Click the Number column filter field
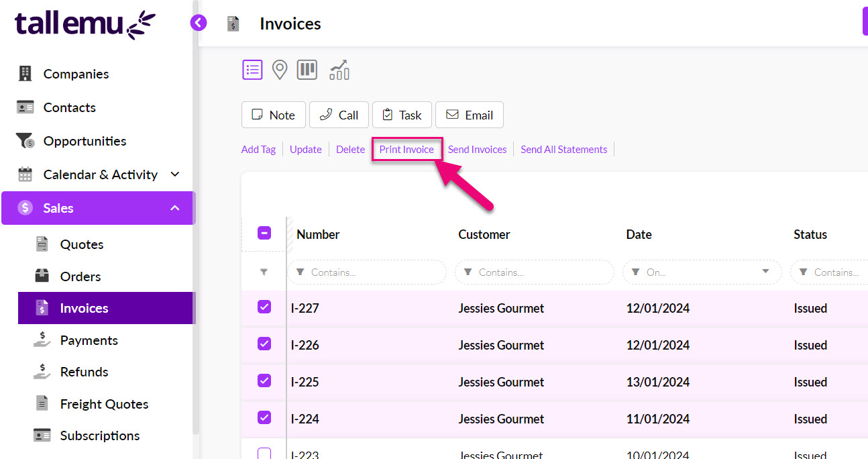This screenshot has width=868, height=459. [367, 272]
